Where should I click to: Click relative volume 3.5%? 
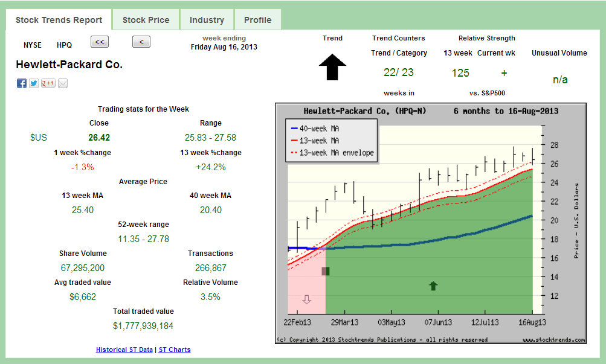[210, 297]
